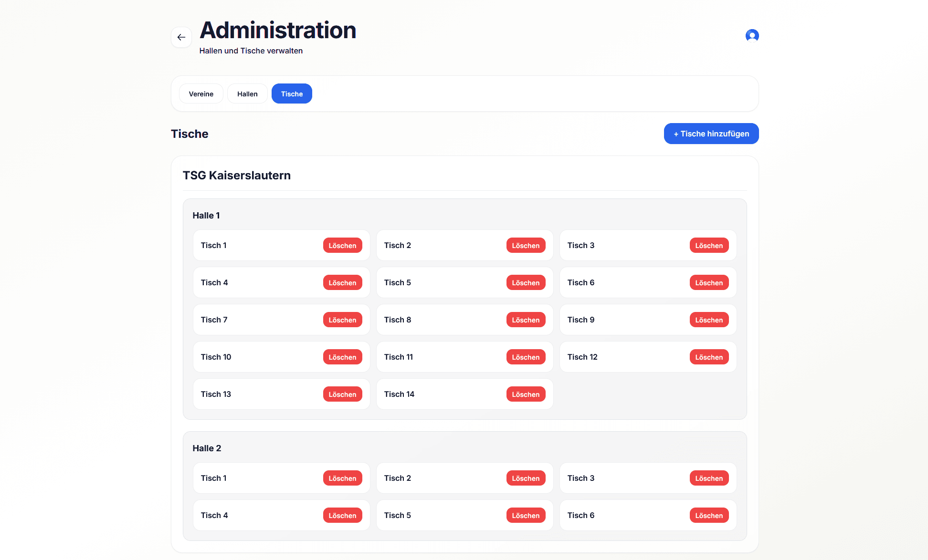Viewport: 928px width, 560px height.
Task: Switch to the Hallen tab
Action: pos(247,94)
